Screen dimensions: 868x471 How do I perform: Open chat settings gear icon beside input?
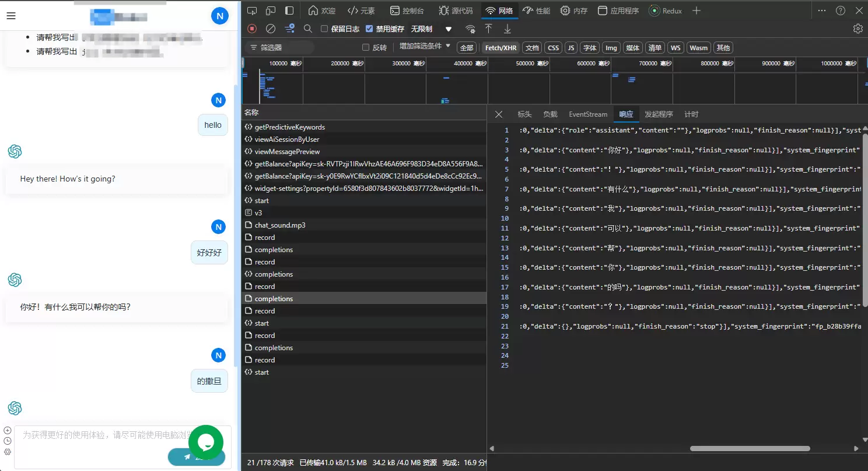[x=8, y=451]
